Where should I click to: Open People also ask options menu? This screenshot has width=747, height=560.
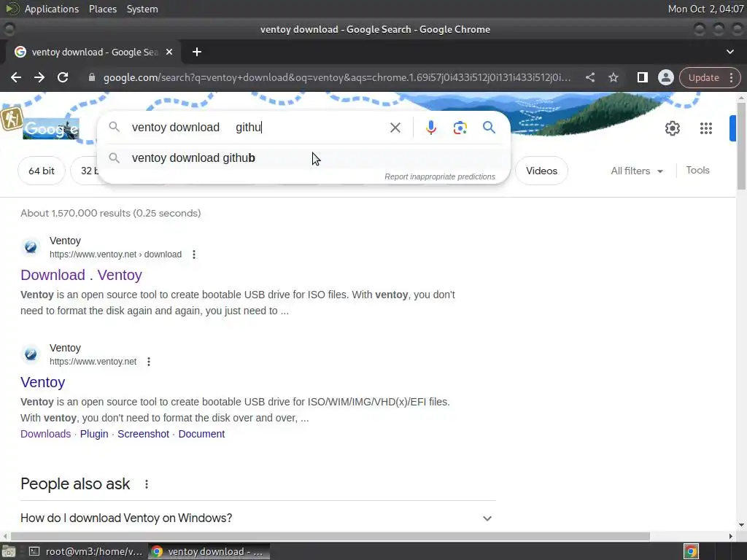pos(146,484)
